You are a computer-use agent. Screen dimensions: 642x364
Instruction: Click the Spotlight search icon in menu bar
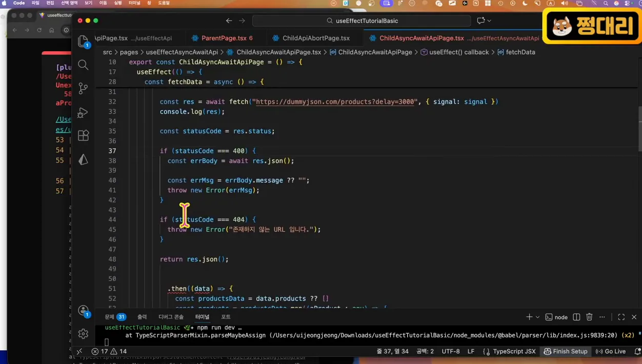(606, 3)
